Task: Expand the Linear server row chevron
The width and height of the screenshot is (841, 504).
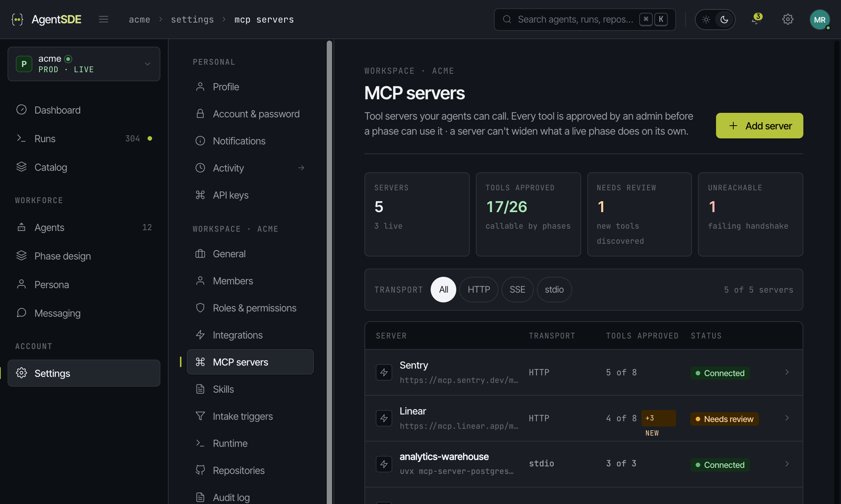Action: [787, 418]
